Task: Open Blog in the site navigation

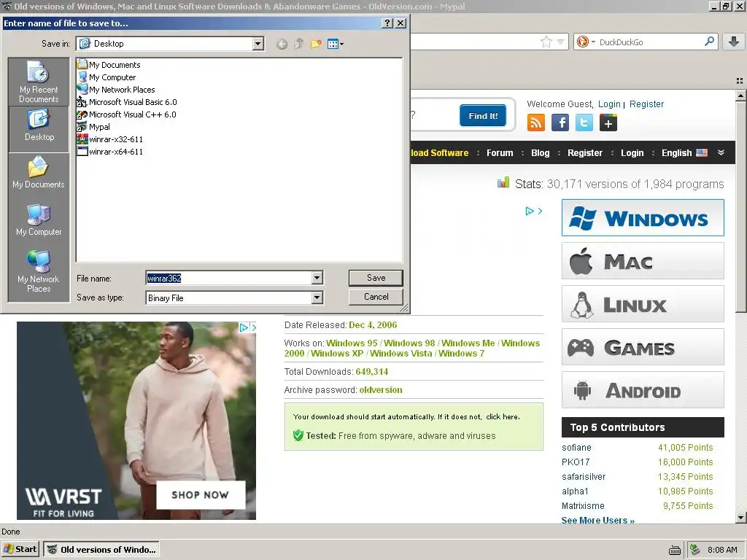Action: point(541,153)
